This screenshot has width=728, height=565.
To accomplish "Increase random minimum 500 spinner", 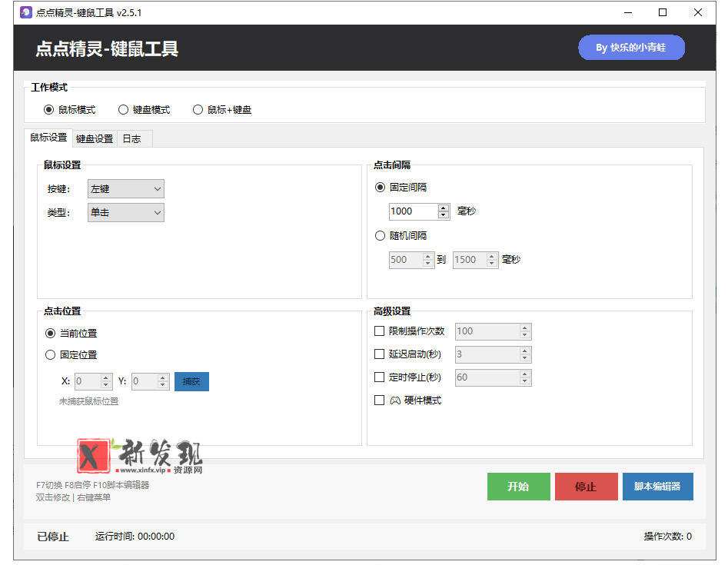I will point(428,256).
